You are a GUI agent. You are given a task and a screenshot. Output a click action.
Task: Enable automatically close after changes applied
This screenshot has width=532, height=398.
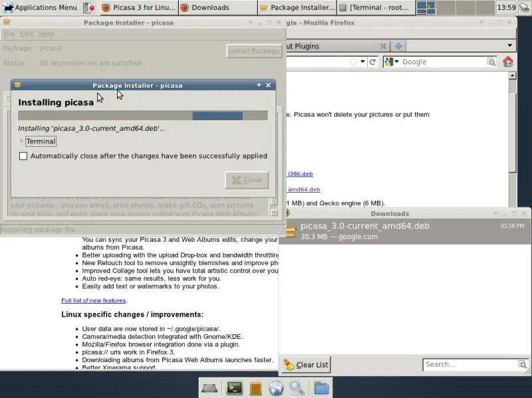[x=23, y=156]
